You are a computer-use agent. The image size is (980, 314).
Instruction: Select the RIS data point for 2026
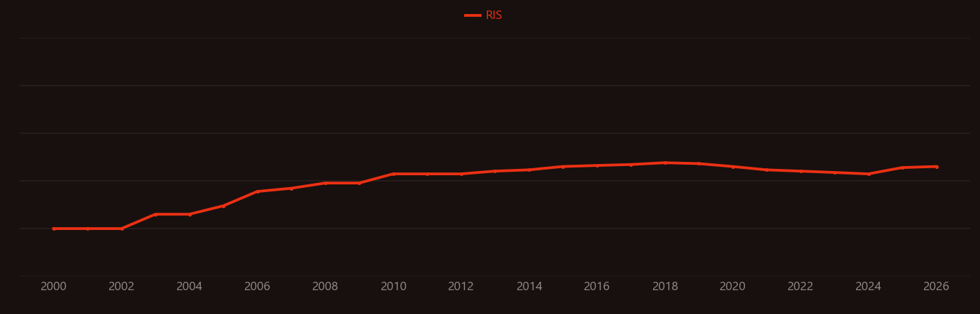[937, 167]
